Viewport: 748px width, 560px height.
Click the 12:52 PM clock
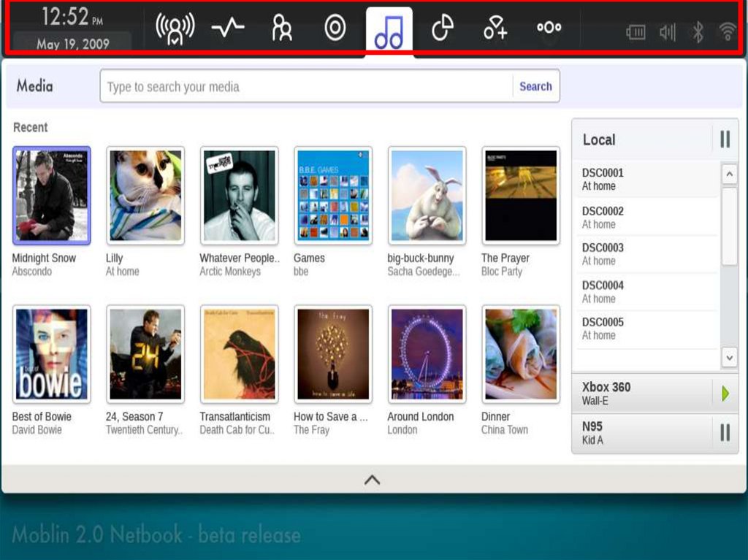click(x=72, y=17)
